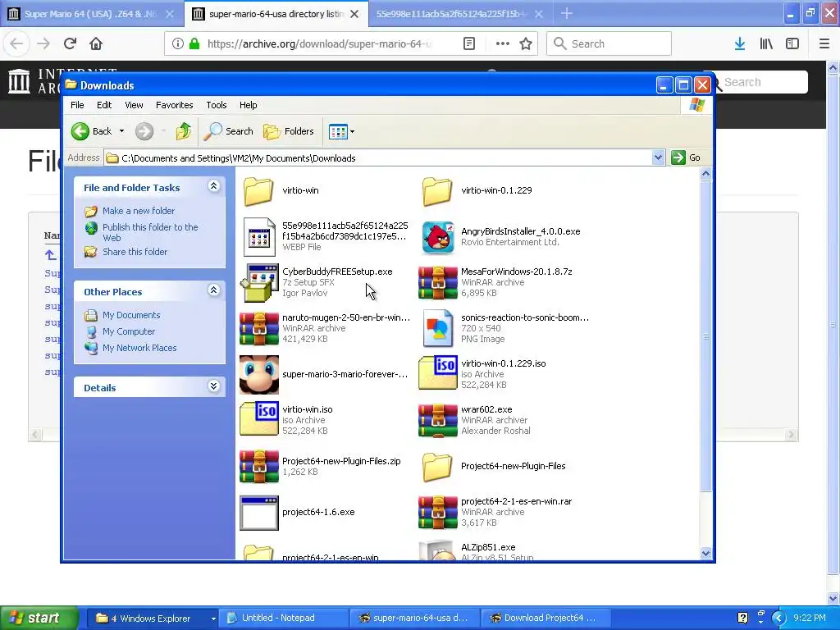
Task: Open the Help menu
Action: coord(248,105)
